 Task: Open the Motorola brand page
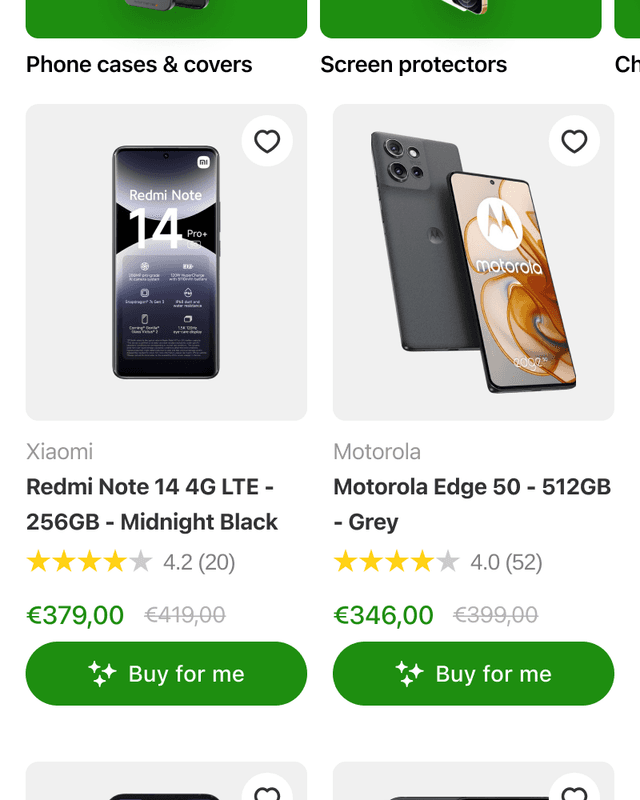pos(375,451)
